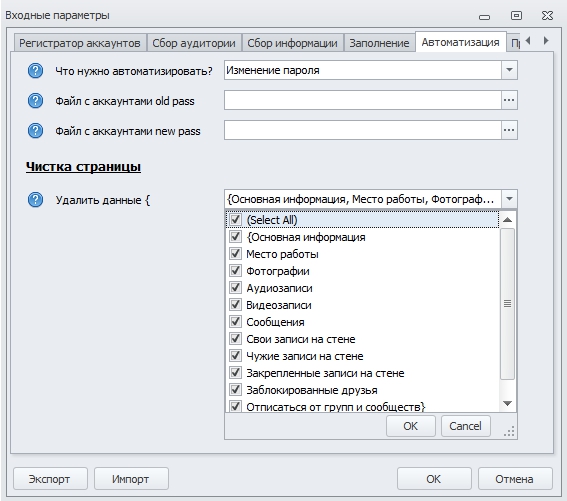This screenshot has width=567, height=501.
Task: Toggle the 'Фотографии' checkbox
Action: [x=235, y=270]
